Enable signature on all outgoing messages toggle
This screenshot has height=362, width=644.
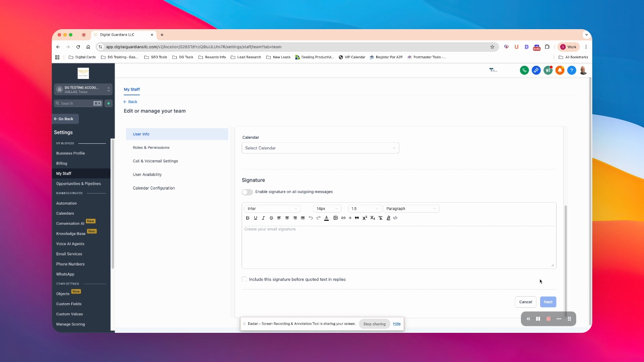[x=247, y=192]
